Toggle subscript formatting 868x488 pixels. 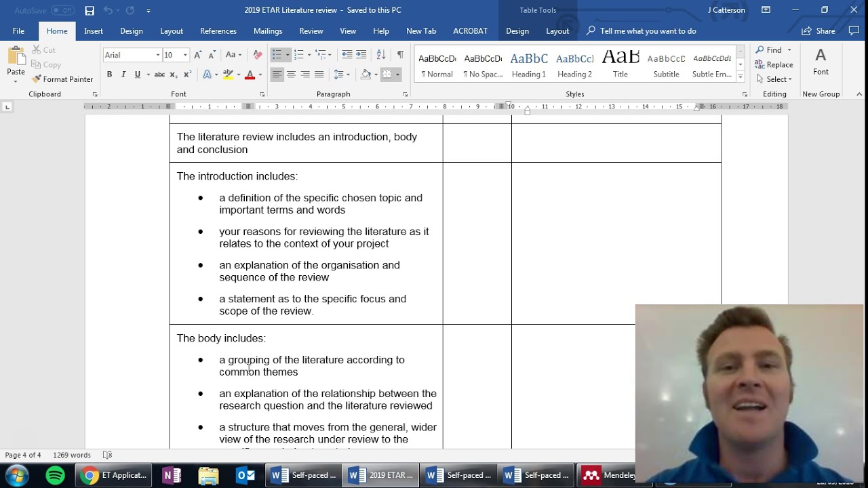(x=174, y=75)
